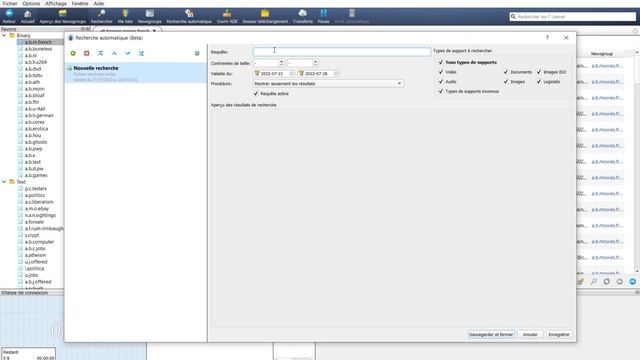Click magnifier icon in main window bottom toolbar
Image resolution: width=640 pixels, height=360 pixels.
(593, 282)
